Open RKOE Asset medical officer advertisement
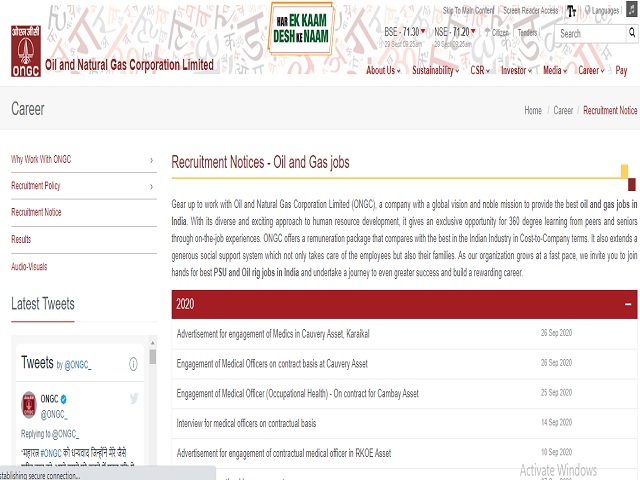This screenshot has width=640, height=480. (x=284, y=453)
